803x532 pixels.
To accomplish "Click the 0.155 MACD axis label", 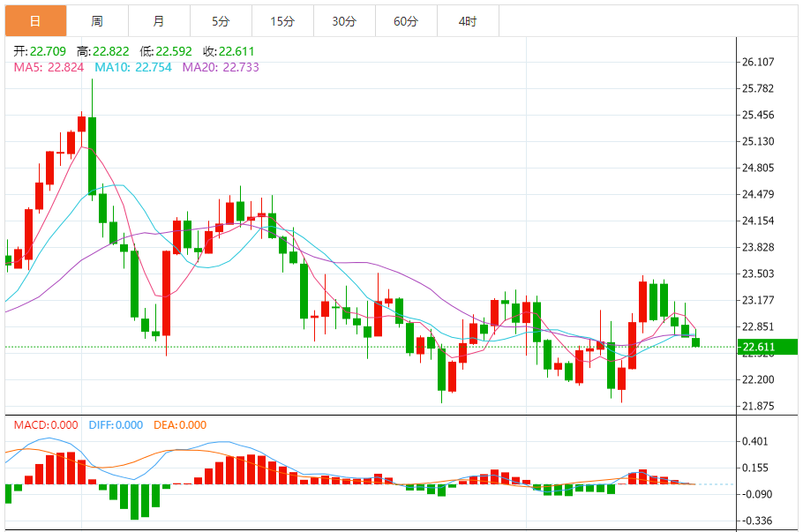I will (x=755, y=468).
